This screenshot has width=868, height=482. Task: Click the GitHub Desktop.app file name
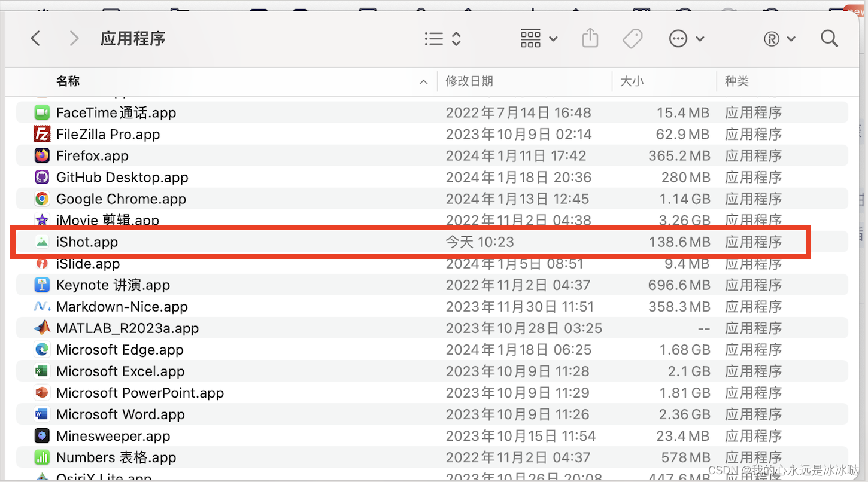[122, 177]
